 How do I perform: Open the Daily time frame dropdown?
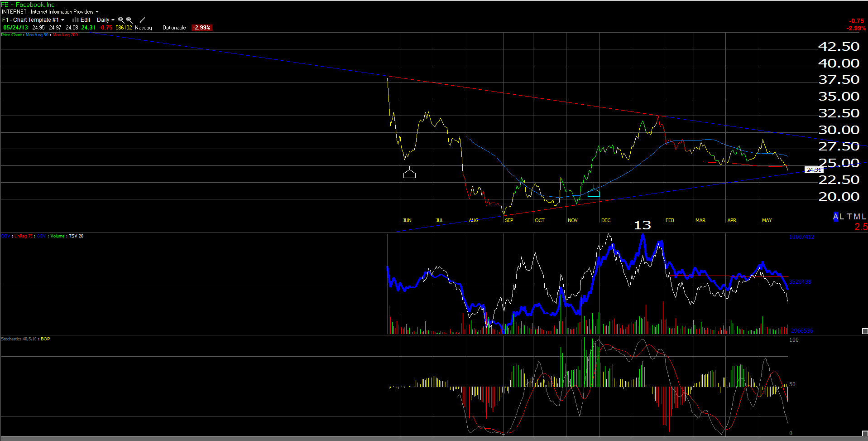pos(106,20)
